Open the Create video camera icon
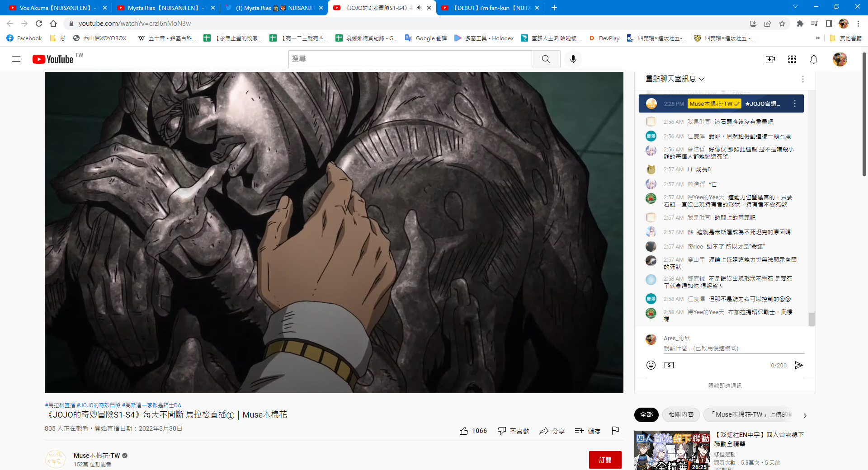The width and height of the screenshot is (868, 470). pos(770,59)
